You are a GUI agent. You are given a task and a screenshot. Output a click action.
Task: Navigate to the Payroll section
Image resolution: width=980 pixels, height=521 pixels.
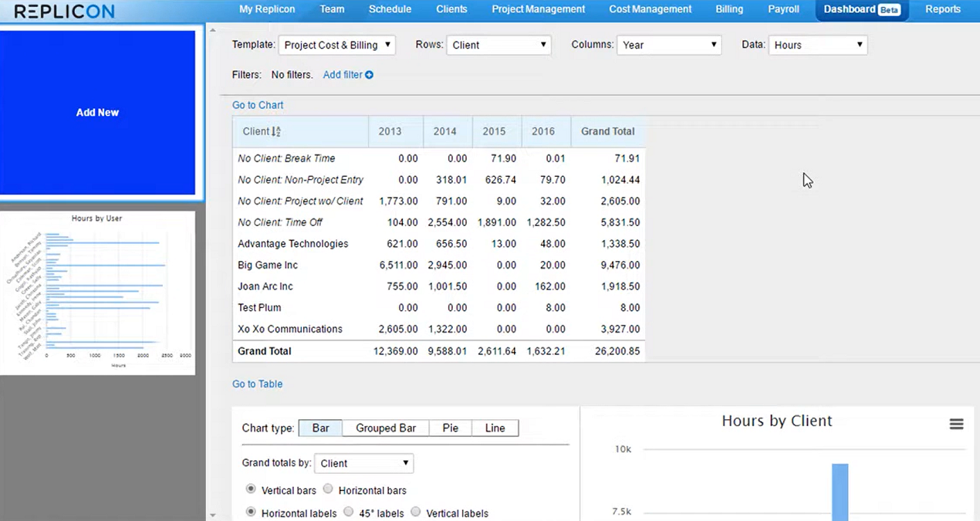(x=783, y=9)
